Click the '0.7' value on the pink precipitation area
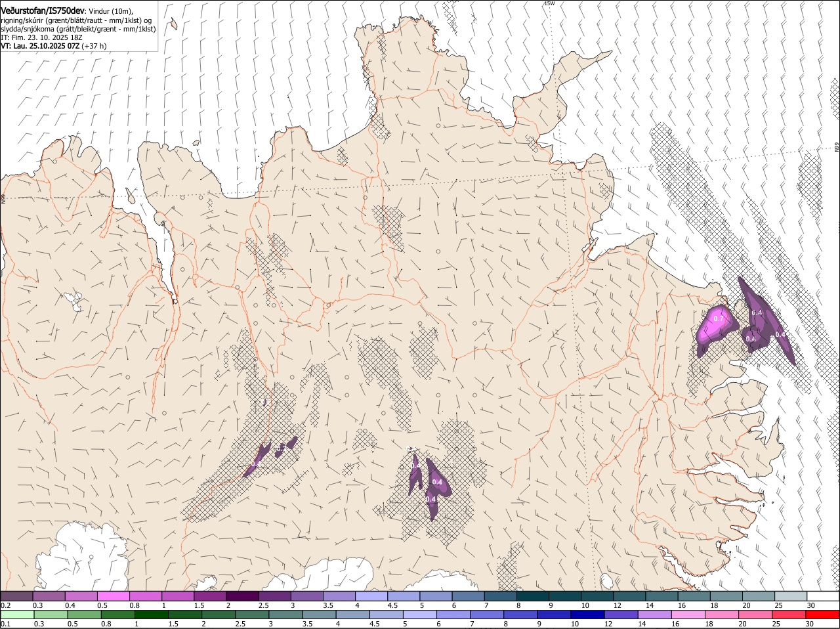 718,318
